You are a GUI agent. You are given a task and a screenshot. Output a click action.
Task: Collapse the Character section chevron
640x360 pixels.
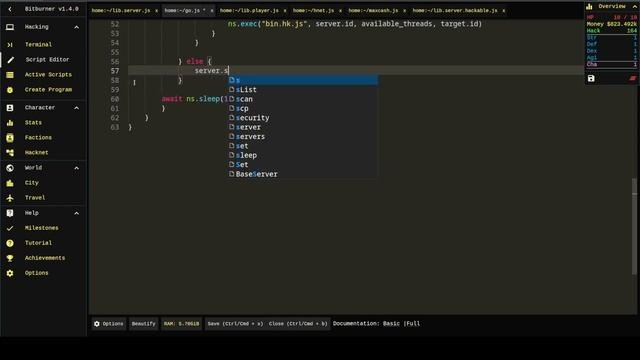(x=76, y=108)
